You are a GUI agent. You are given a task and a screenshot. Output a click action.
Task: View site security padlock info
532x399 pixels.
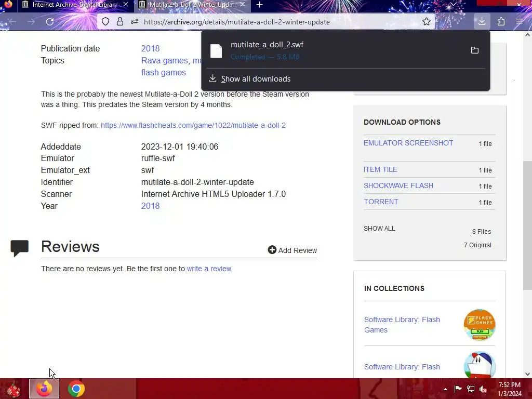pos(120,22)
